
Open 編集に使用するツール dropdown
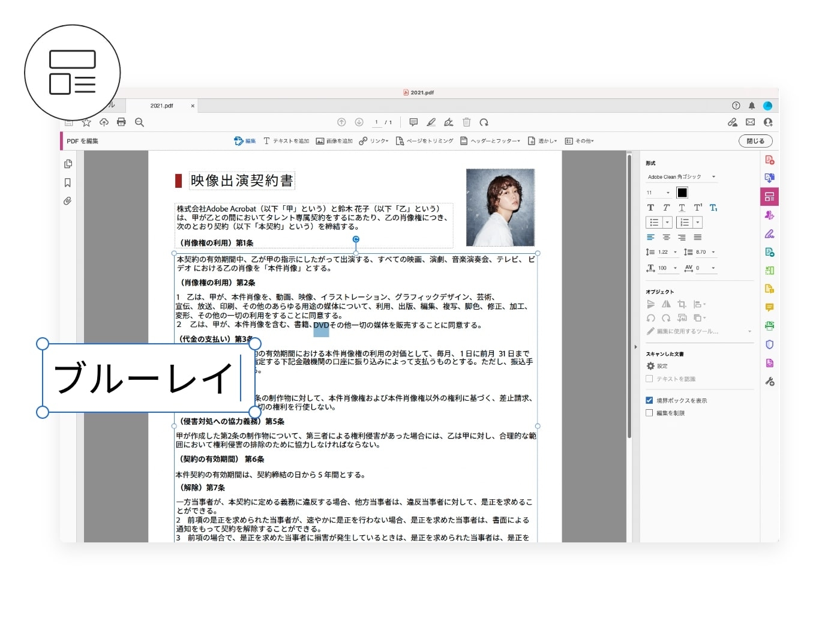coord(699,331)
